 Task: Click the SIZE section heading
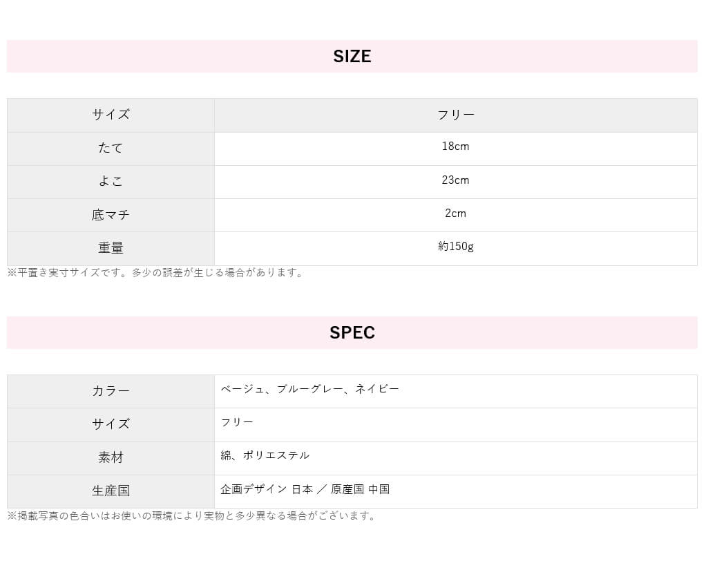coord(352,57)
